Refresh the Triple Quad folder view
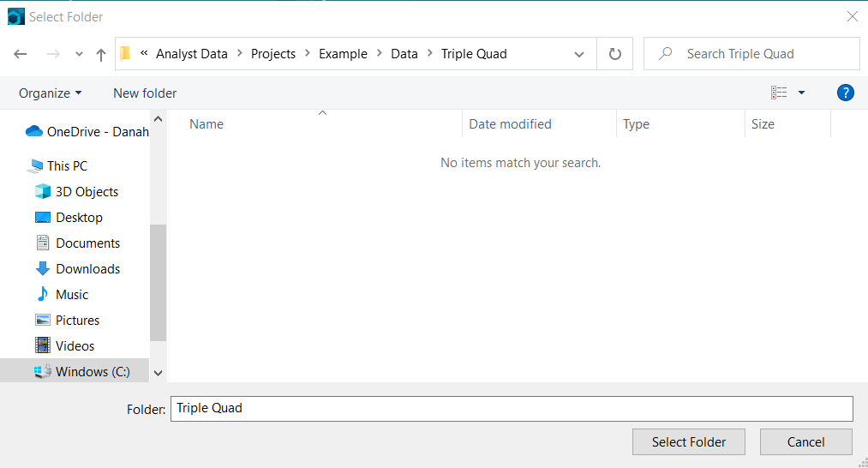The height and width of the screenshot is (468, 868). (x=614, y=54)
